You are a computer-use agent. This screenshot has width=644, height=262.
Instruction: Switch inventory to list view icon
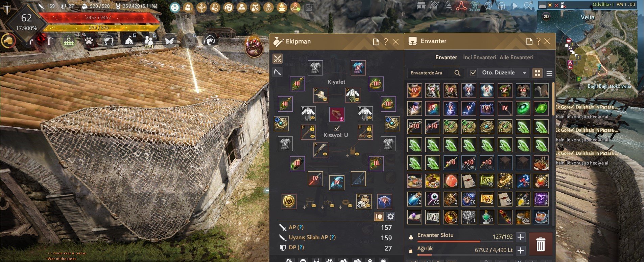549,73
